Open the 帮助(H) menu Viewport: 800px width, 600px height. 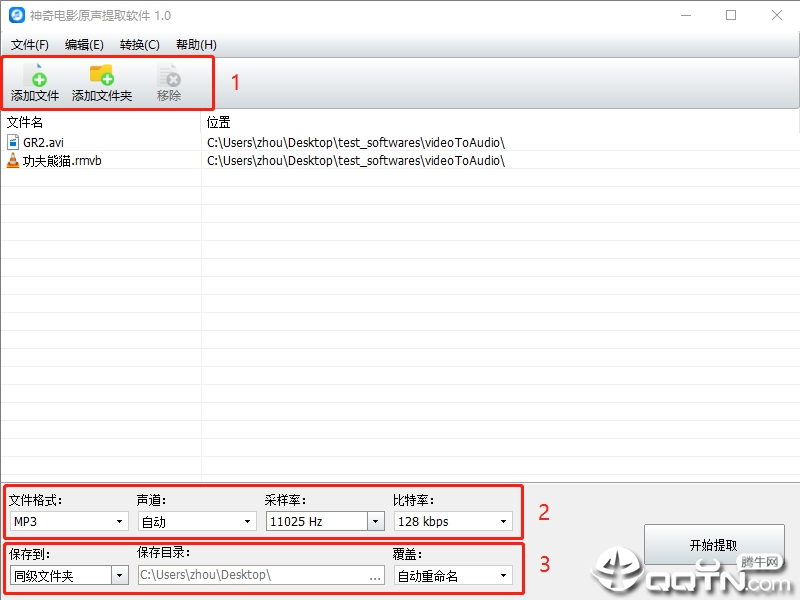(196, 45)
